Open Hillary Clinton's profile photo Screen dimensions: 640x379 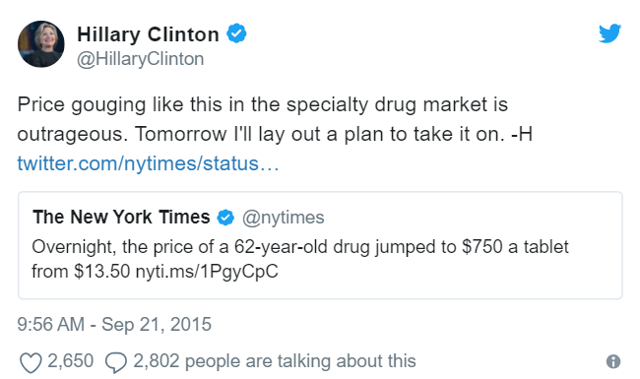(41, 44)
